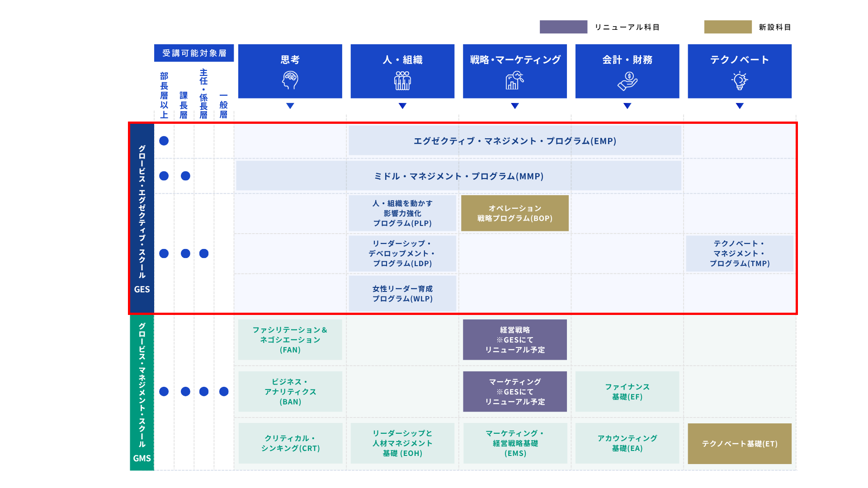
Task: Select the 思考 category header
Action: 290,71
